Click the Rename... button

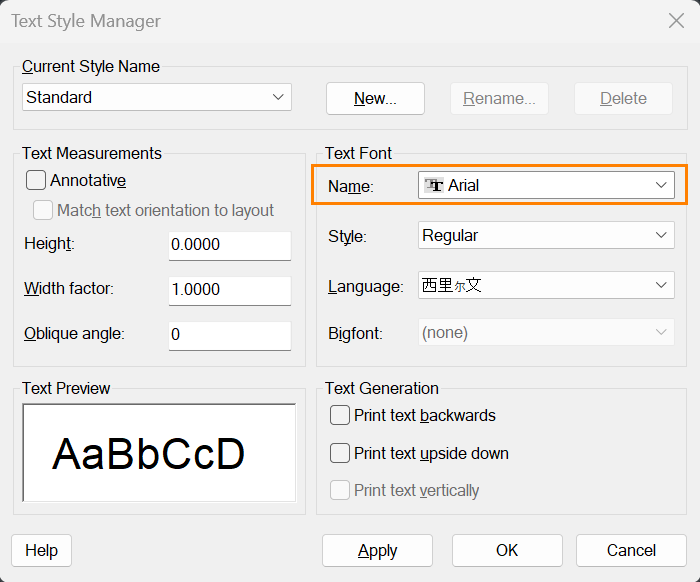pos(499,98)
